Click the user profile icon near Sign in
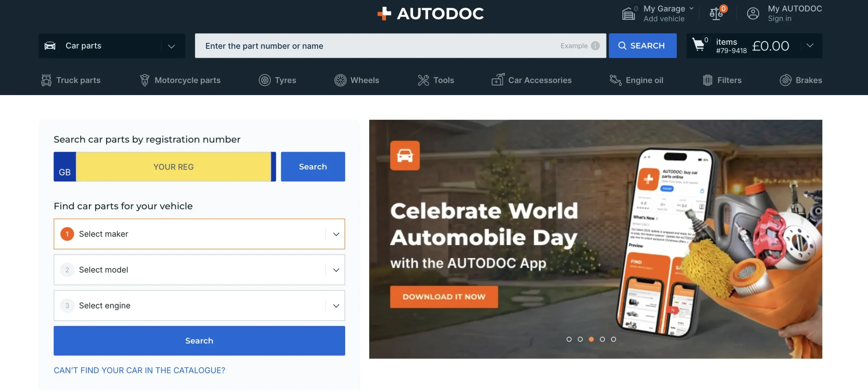Image resolution: width=868 pixels, height=392 pixels. (753, 14)
